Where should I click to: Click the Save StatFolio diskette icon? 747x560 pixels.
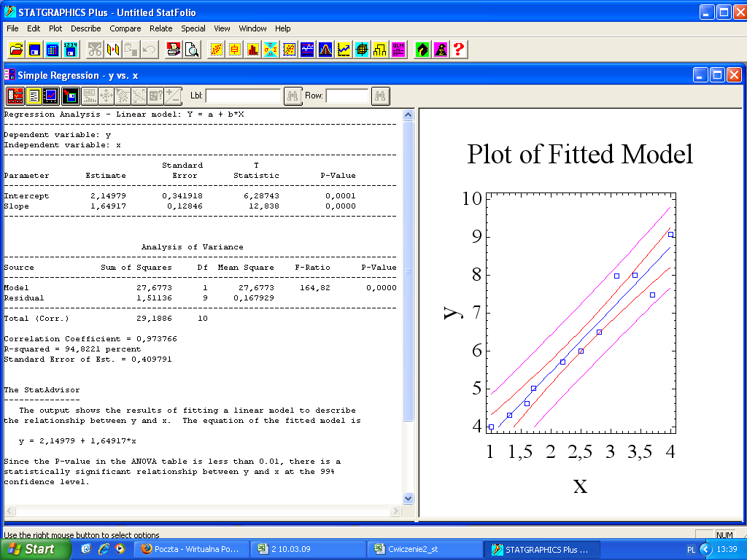pos(34,50)
